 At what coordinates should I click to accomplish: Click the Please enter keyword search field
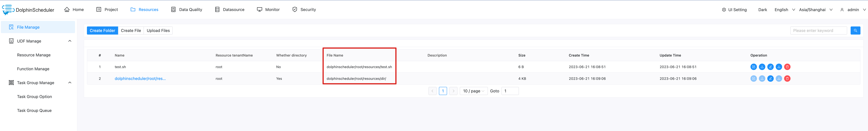pyautogui.click(x=819, y=30)
